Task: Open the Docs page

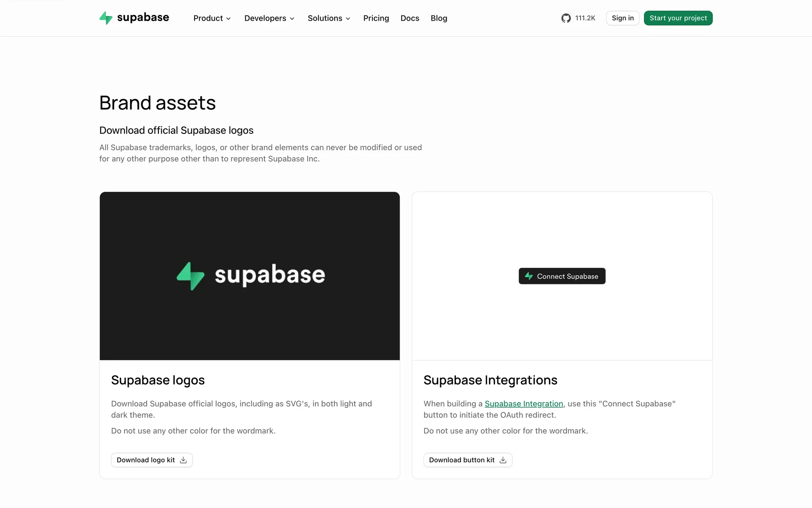Action: (410, 18)
